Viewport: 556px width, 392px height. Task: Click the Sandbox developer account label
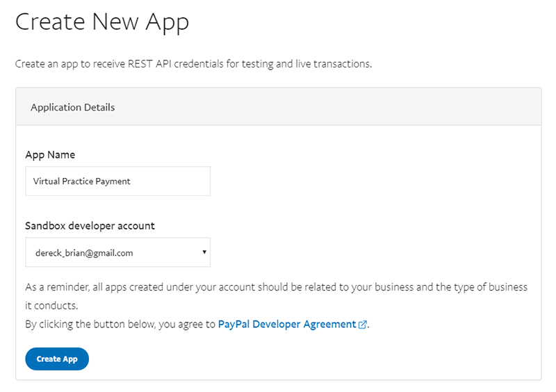90,226
